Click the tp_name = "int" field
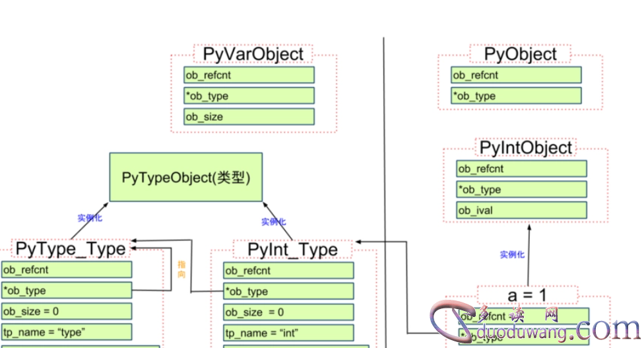 pos(288,332)
